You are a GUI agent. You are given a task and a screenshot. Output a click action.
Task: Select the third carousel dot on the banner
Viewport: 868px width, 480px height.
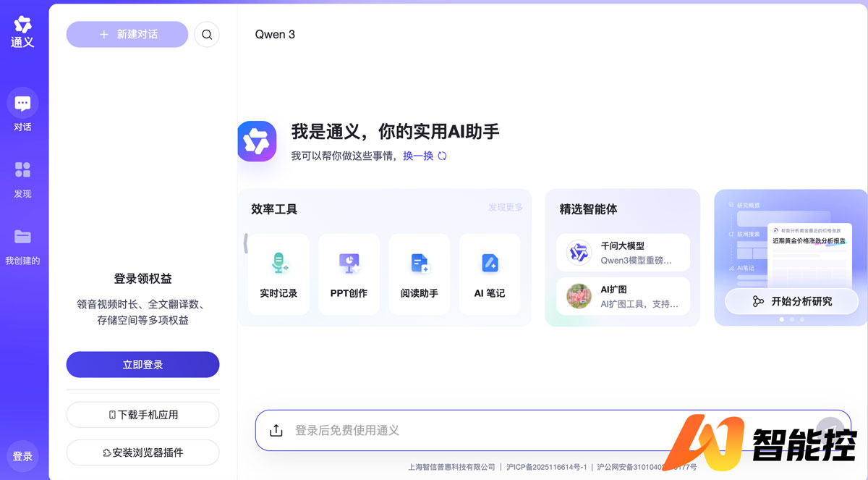point(802,319)
